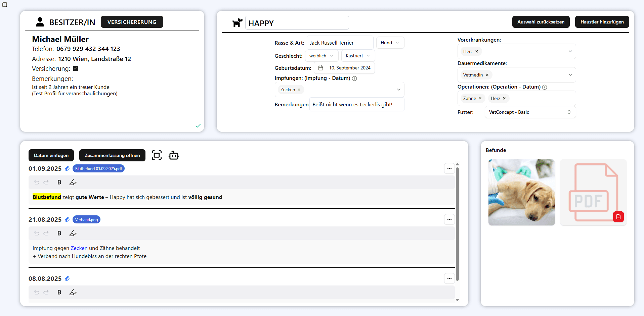The width and height of the screenshot is (644, 316).
Task: Click the info icon next to Impfungen
Action: point(354,78)
